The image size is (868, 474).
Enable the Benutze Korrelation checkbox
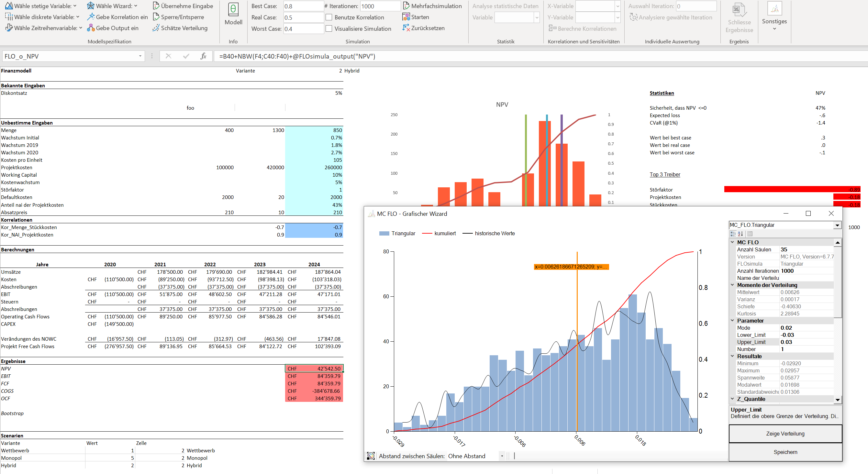point(329,17)
